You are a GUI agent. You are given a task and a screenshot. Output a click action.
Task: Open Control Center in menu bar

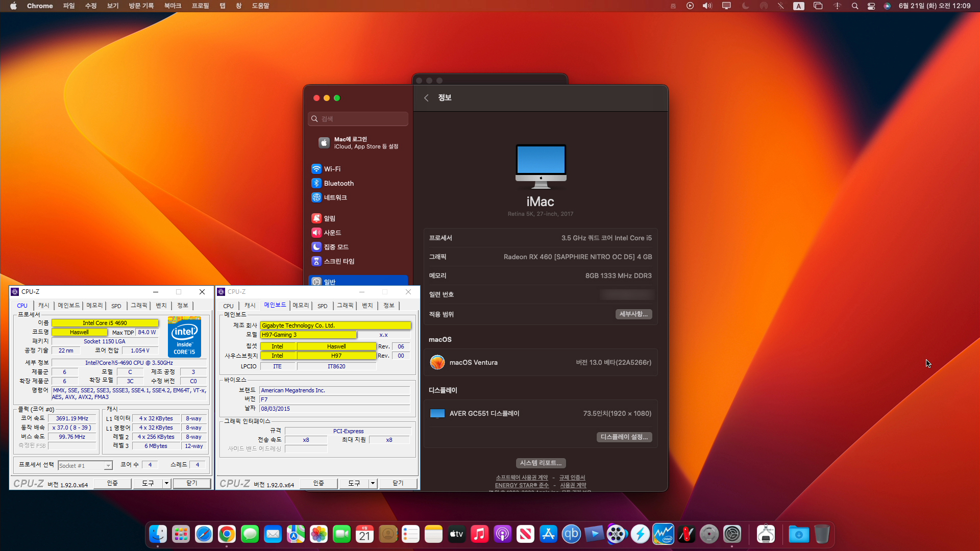tap(871, 6)
